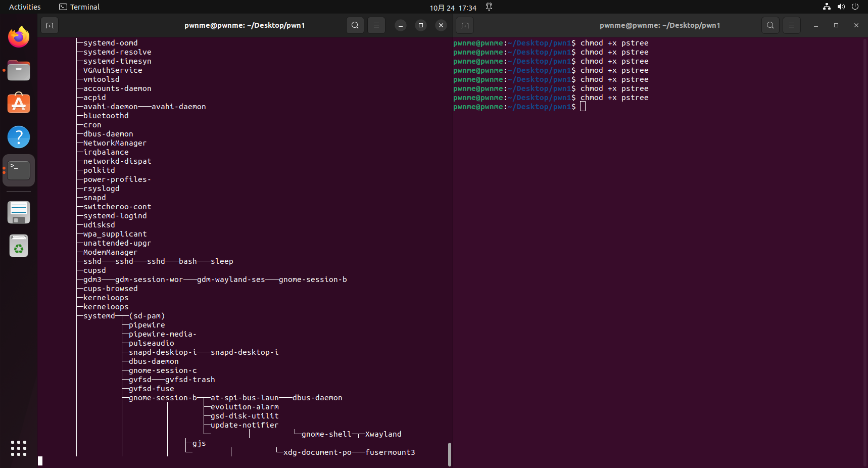
Task: Open the power menu icon
Action: click(x=855, y=7)
